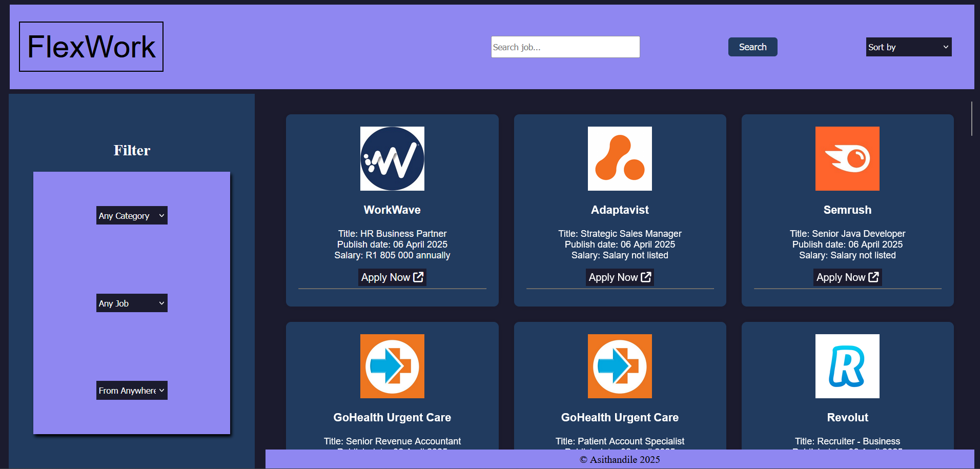The image size is (980, 469).
Task: Click the Senior Revenue Accountant GoHealth logo
Action: point(392,366)
